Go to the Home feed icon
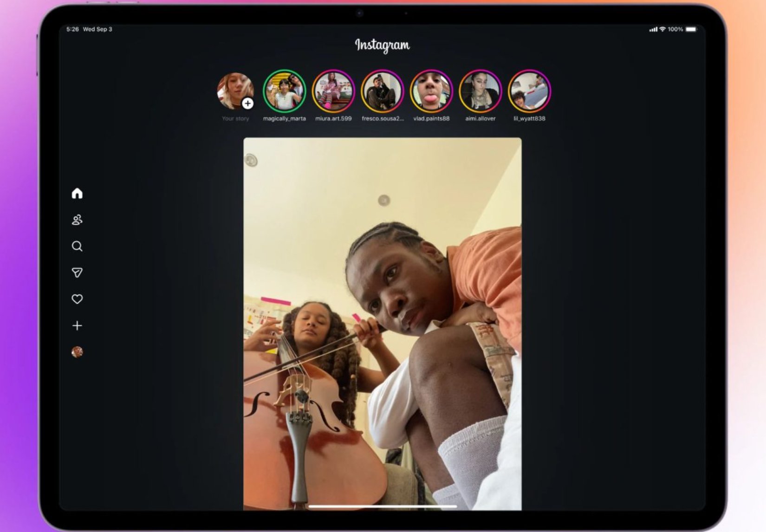Image resolution: width=766 pixels, height=532 pixels. (x=77, y=193)
